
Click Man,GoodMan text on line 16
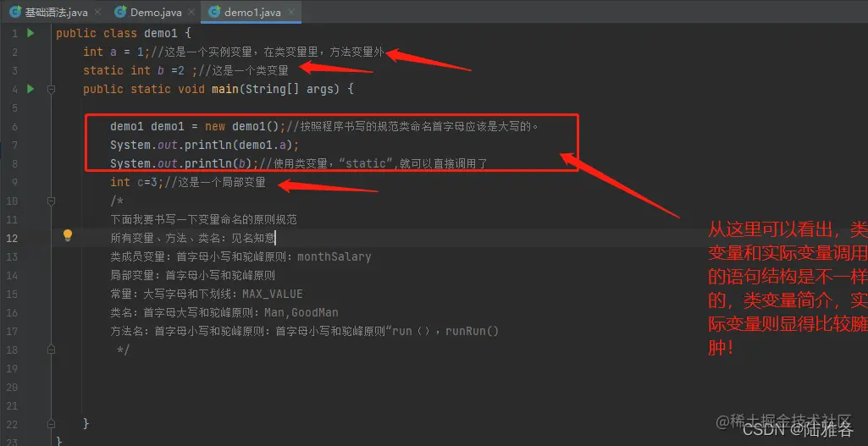[301, 312]
